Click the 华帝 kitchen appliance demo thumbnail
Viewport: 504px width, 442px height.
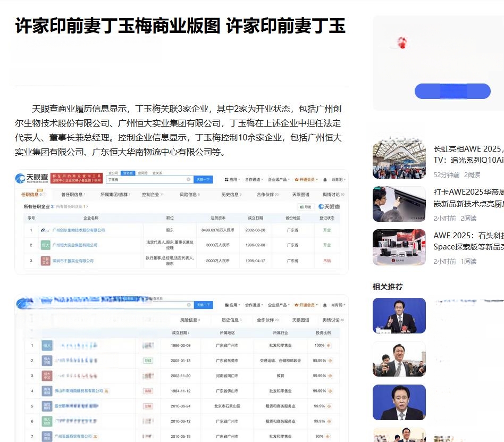399,204
